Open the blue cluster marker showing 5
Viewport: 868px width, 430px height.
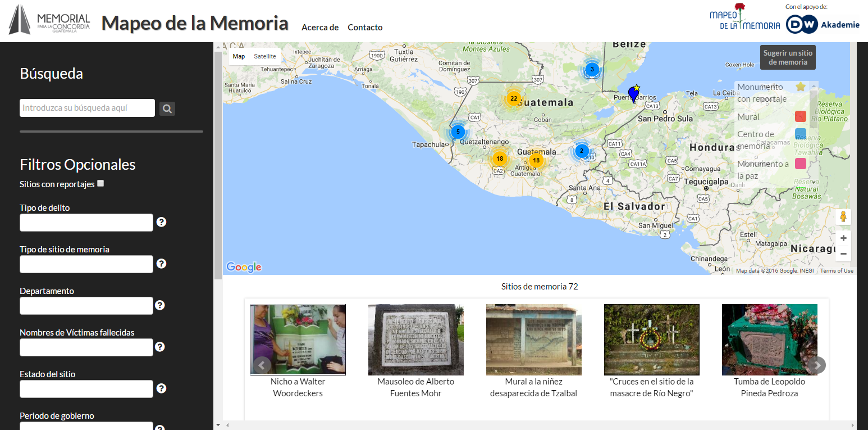click(458, 133)
